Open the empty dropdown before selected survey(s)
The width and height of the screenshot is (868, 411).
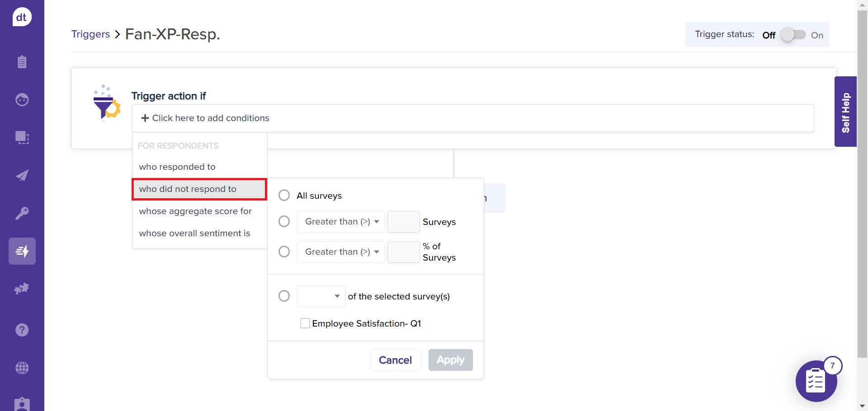pos(321,296)
